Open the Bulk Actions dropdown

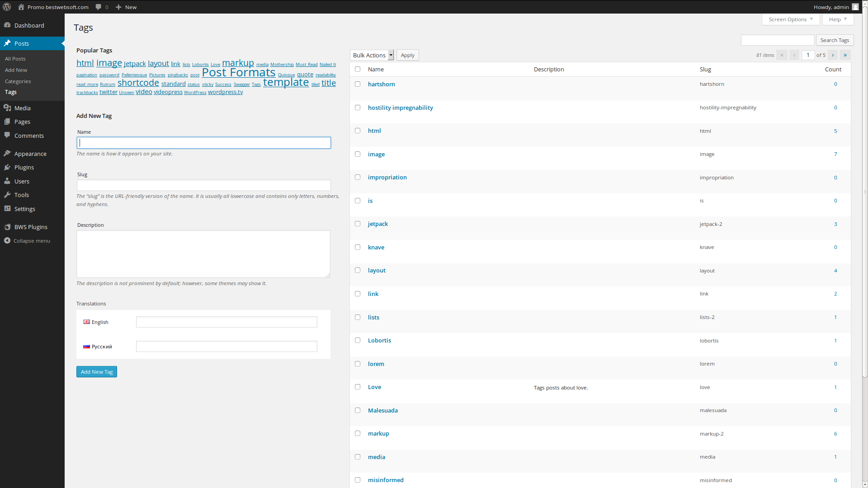(372, 55)
